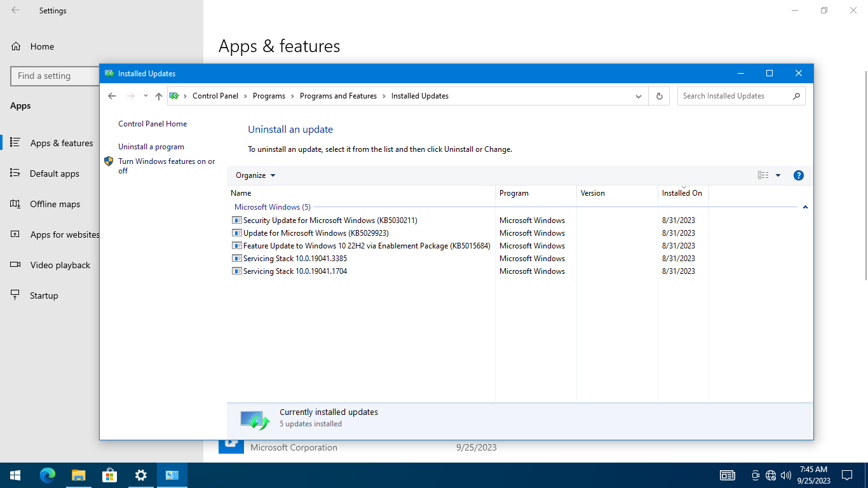Open the view options dropdown arrow
868x488 pixels.
[778, 175]
